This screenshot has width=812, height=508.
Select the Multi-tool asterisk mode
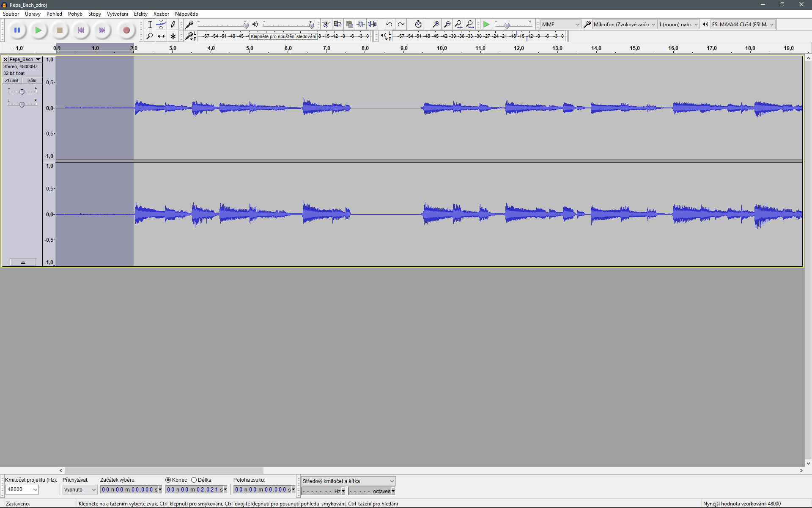coord(173,36)
